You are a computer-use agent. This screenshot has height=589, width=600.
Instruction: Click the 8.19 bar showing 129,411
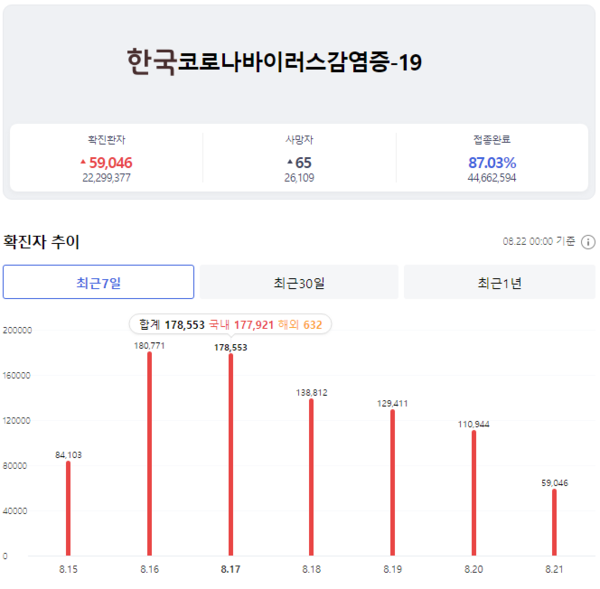(393, 483)
